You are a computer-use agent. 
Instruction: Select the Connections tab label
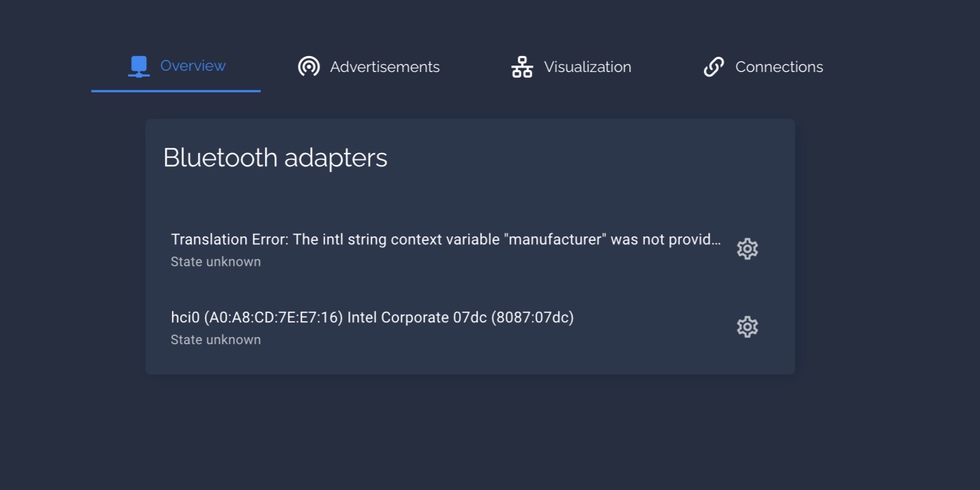pos(779,67)
